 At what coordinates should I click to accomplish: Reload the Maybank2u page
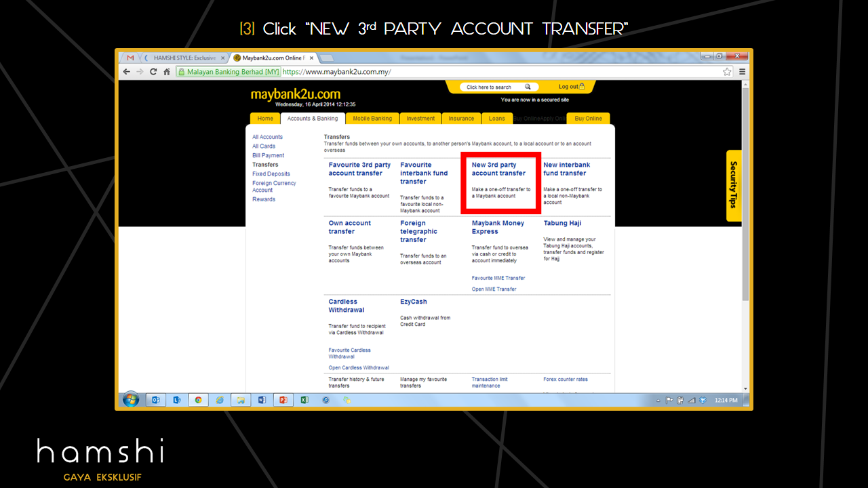153,72
